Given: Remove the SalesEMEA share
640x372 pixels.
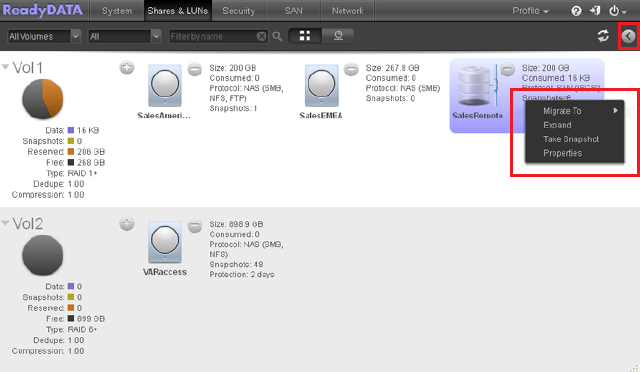Looking at the screenshot, I should coord(351,69).
